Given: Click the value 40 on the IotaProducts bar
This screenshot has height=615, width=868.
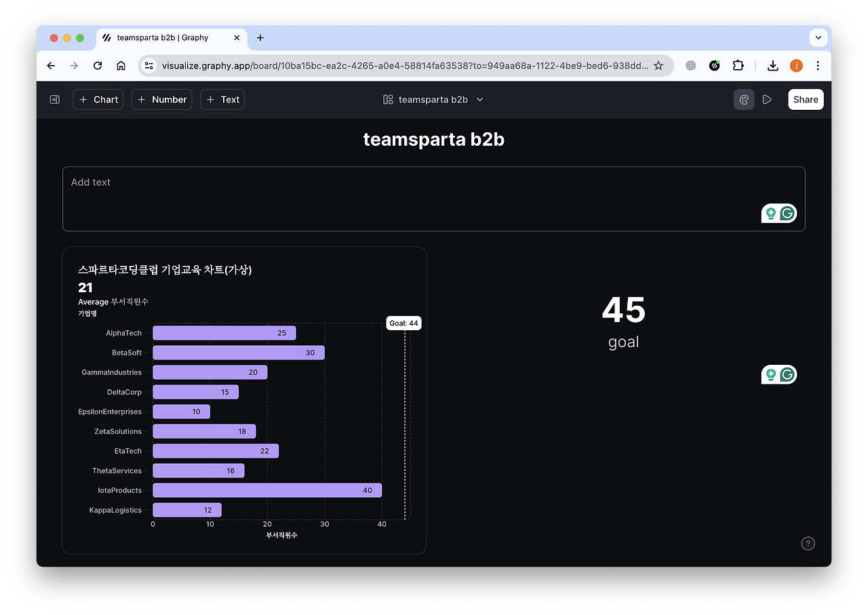Looking at the screenshot, I should click(x=368, y=490).
